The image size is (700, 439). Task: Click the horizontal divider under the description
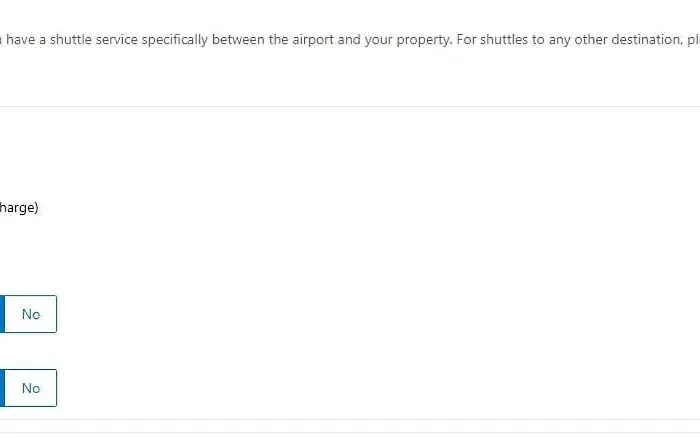click(x=350, y=107)
